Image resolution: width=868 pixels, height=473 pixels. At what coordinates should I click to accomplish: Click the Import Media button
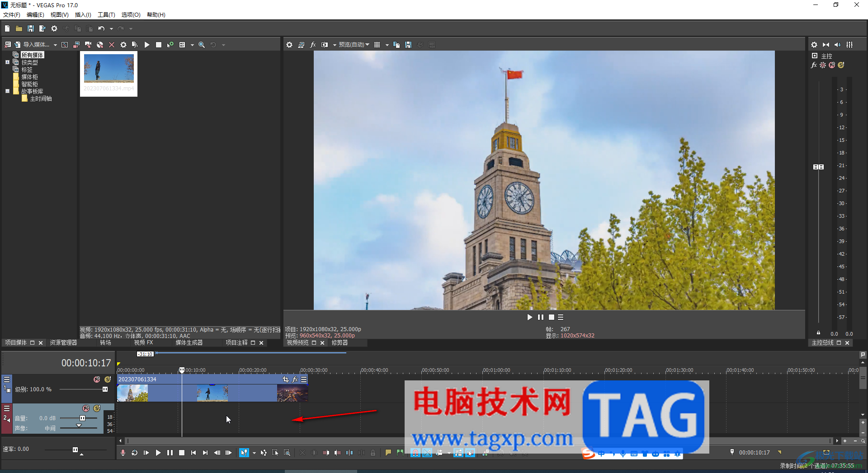31,45
